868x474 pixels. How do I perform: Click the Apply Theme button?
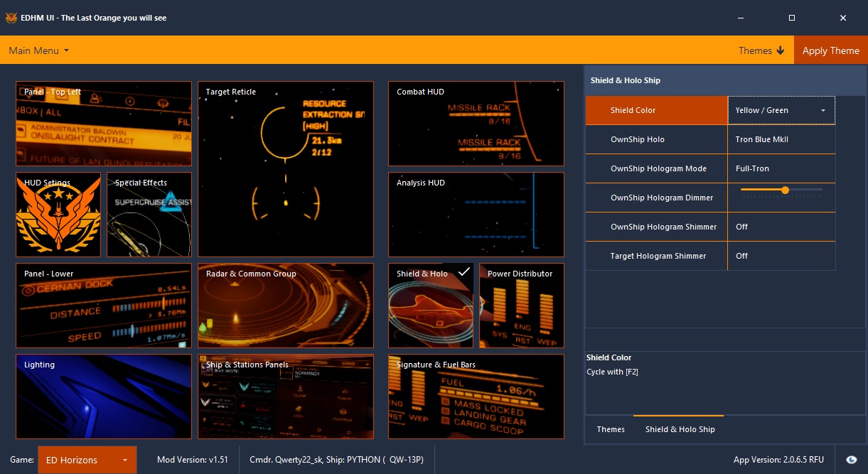pyautogui.click(x=831, y=50)
